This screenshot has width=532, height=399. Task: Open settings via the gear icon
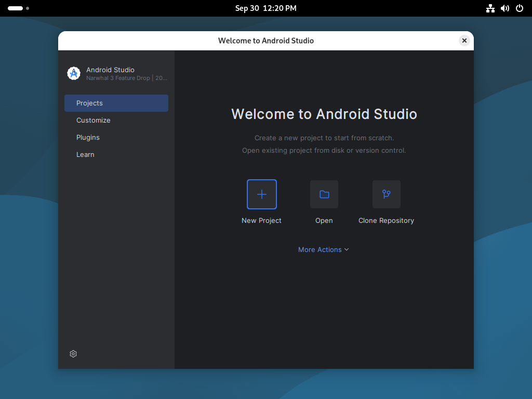(x=73, y=354)
